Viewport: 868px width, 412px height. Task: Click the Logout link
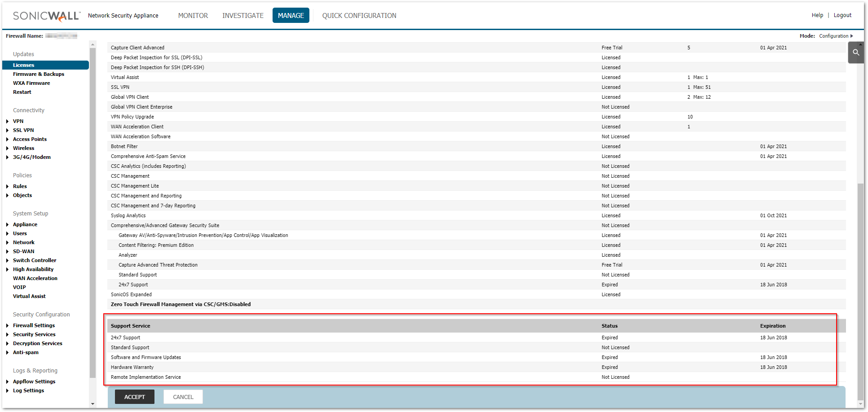[842, 15]
